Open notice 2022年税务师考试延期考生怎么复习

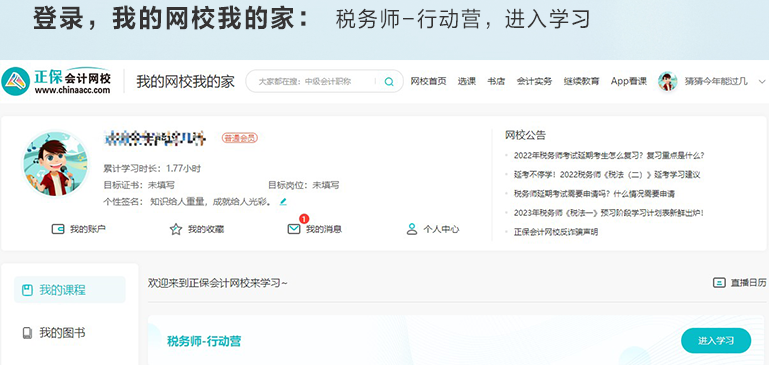tap(609, 156)
